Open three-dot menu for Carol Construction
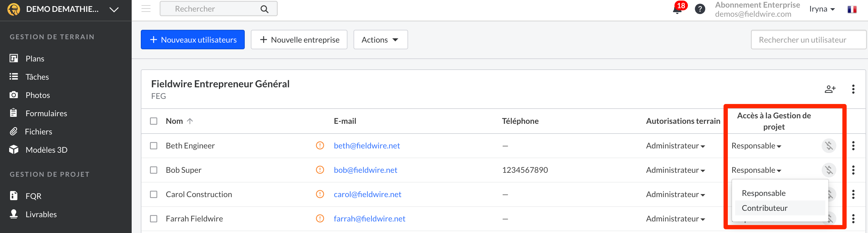The width and height of the screenshot is (868, 233). [x=853, y=194]
